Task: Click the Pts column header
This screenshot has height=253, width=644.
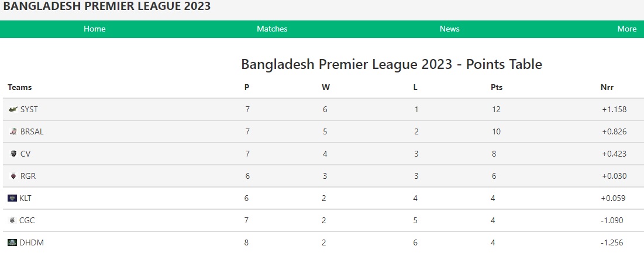Action: tap(497, 87)
